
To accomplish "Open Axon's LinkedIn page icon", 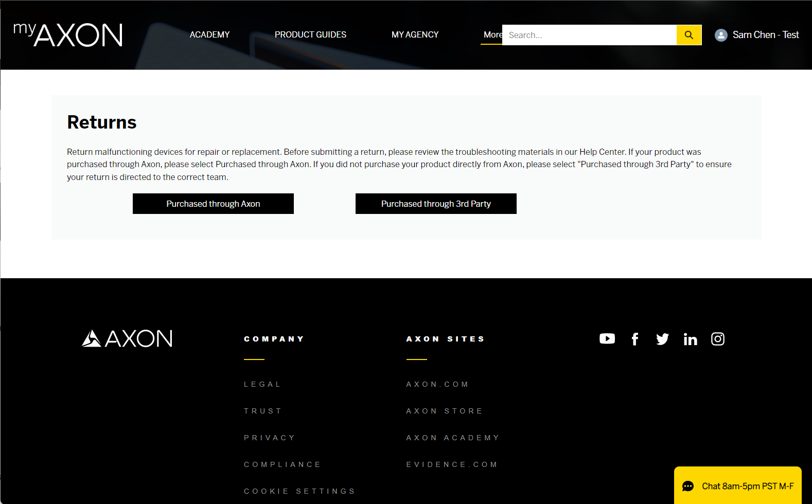I will click(x=690, y=339).
